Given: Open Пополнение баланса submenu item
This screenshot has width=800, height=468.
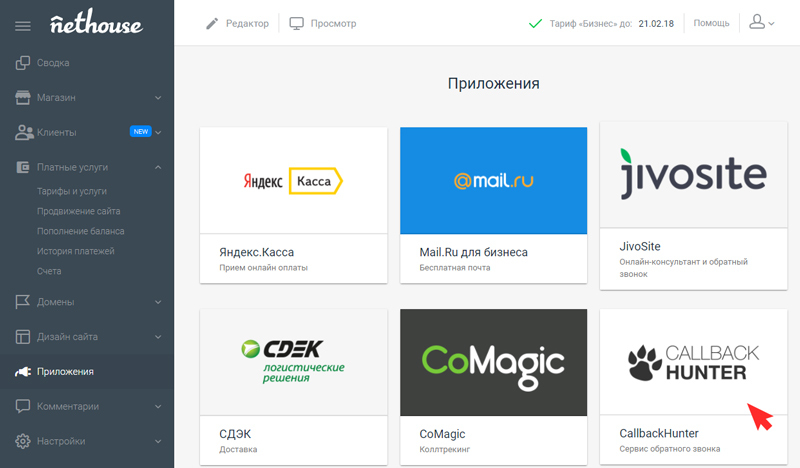Looking at the screenshot, I should [x=81, y=231].
